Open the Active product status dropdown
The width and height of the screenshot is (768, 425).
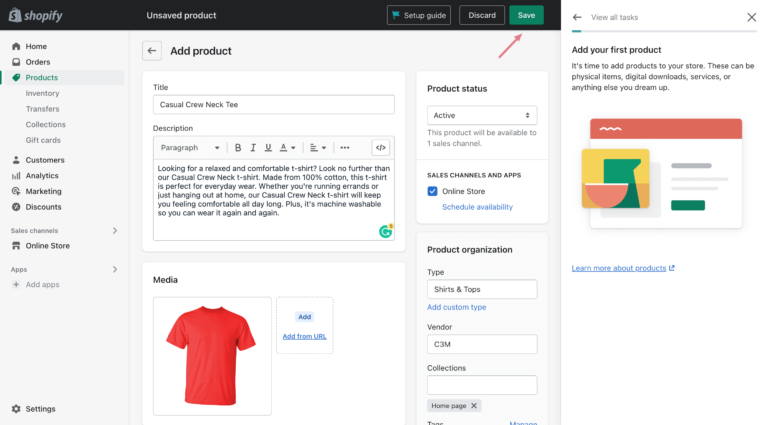tap(482, 115)
